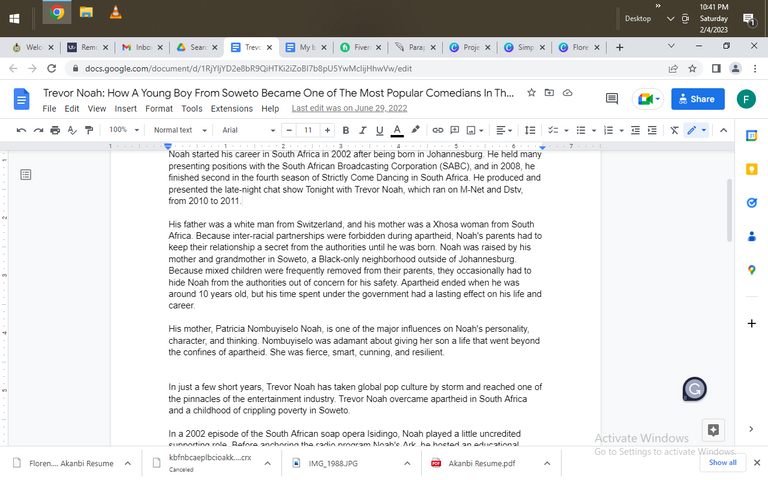Run spelling and grammar check icon

pyautogui.click(x=72, y=130)
